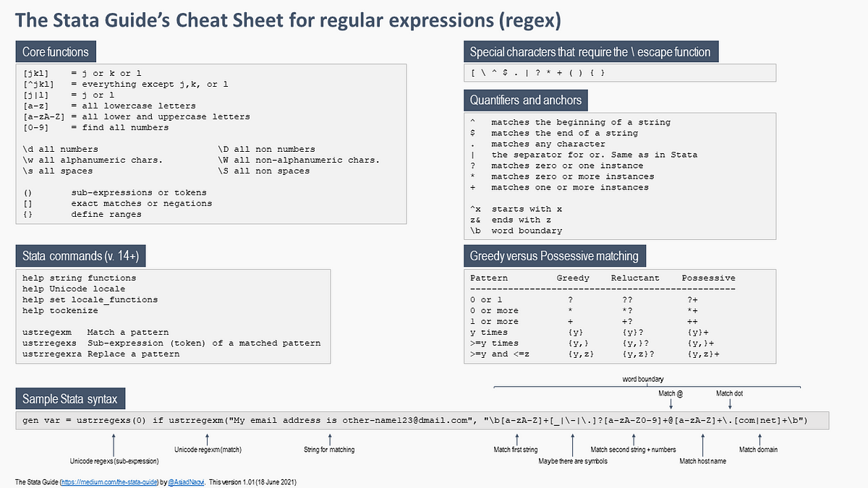
Task: Click the 'Unicode regexs (sub-expression)' annotation
Action: coord(114,461)
